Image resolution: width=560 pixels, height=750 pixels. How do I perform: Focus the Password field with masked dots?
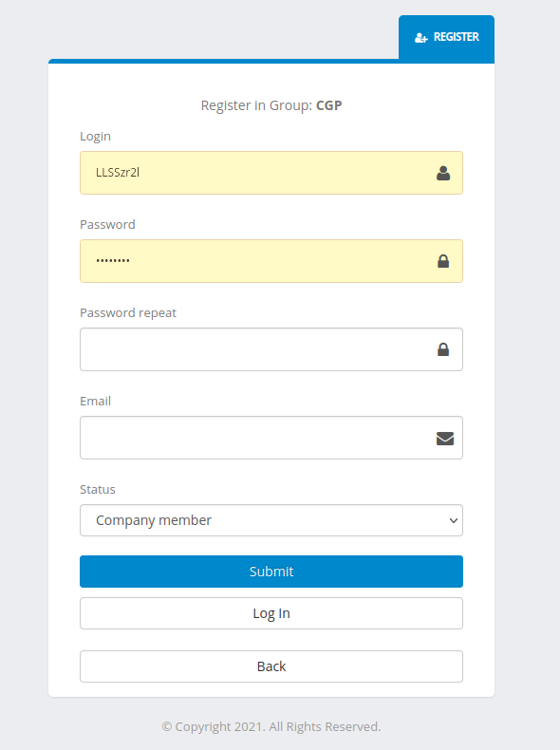click(271, 261)
